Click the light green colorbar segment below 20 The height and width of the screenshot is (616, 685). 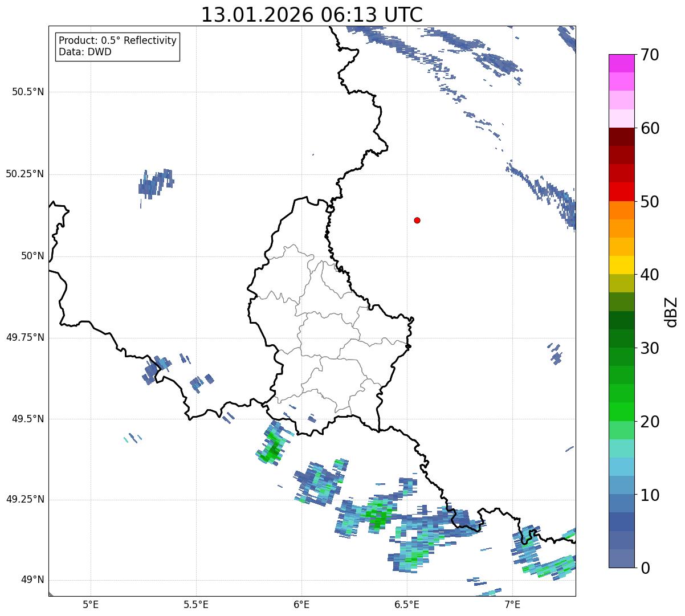click(x=622, y=430)
